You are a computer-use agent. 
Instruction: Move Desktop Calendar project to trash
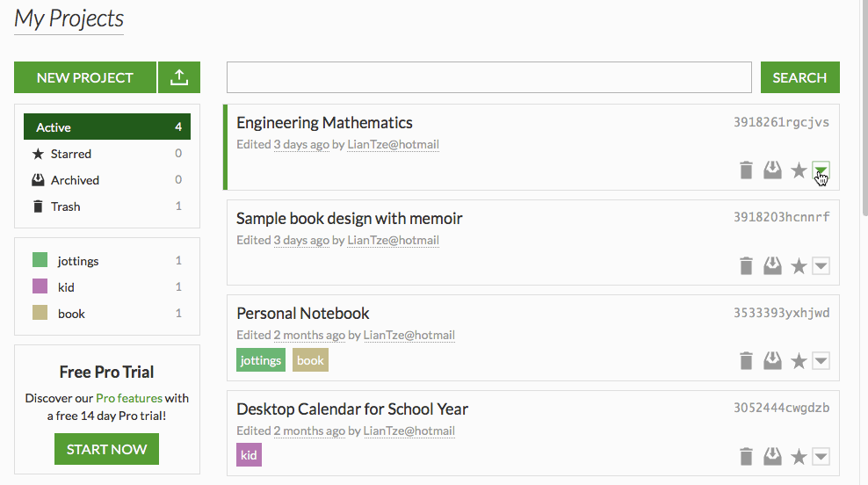point(746,456)
